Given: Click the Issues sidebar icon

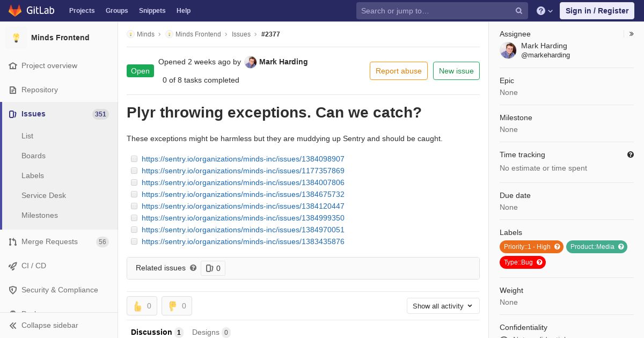Looking at the screenshot, I should [13, 114].
